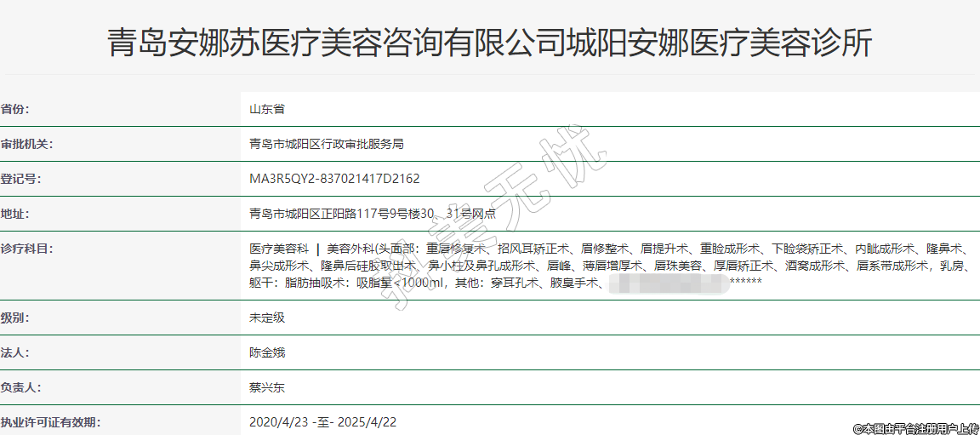Click the blurred section in 诊疗科目 text
Image resolution: width=980 pixels, height=435 pixels.
pyautogui.click(x=666, y=283)
